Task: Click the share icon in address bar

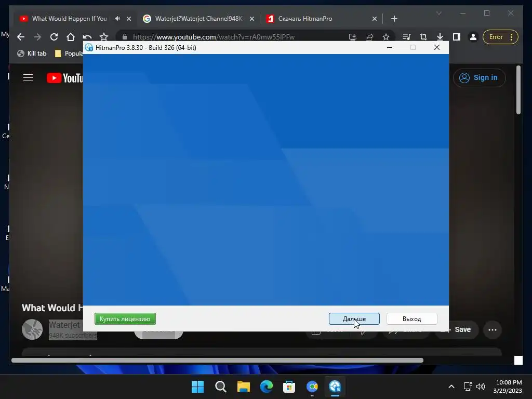Action: (x=369, y=37)
